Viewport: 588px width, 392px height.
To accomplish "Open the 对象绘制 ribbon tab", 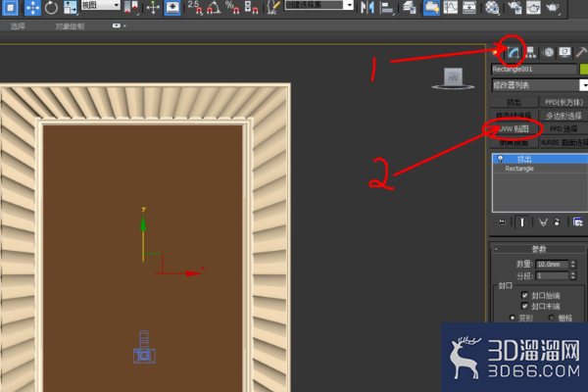I will (70, 25).
